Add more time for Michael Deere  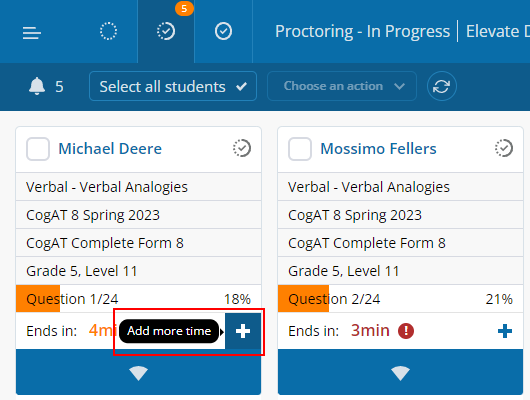coord(243,331)
